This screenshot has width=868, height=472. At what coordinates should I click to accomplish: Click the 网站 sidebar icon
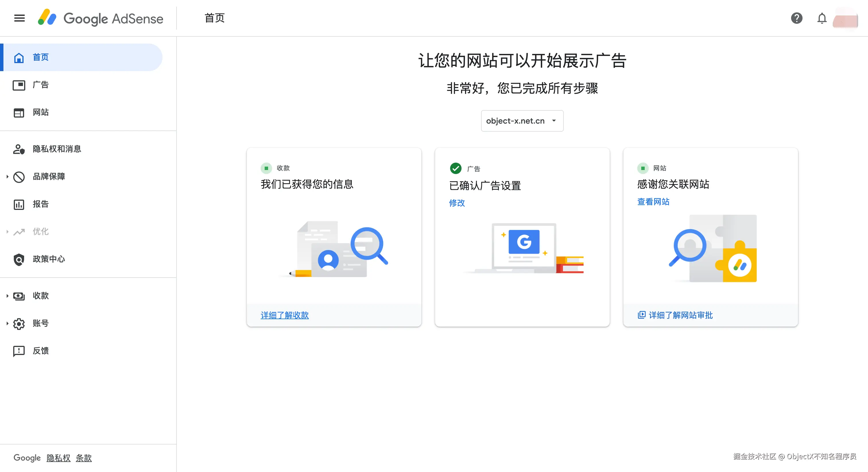[x=19, y=112]
